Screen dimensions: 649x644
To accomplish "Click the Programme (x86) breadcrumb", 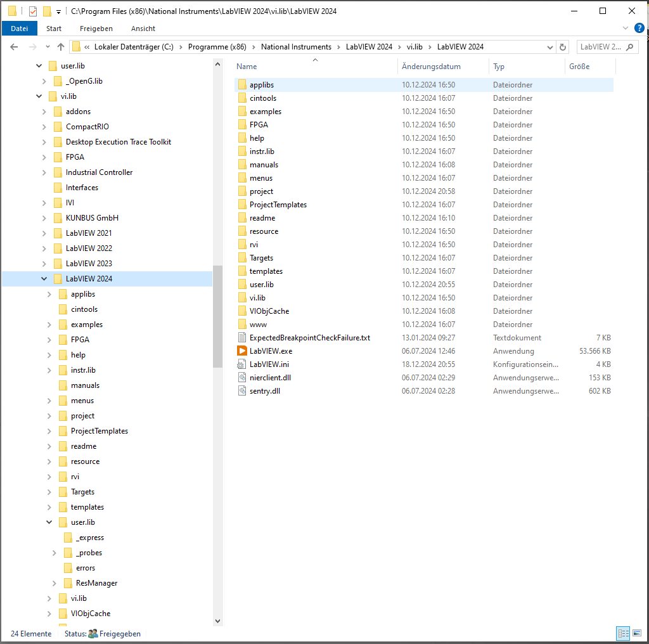I will 217,47.
